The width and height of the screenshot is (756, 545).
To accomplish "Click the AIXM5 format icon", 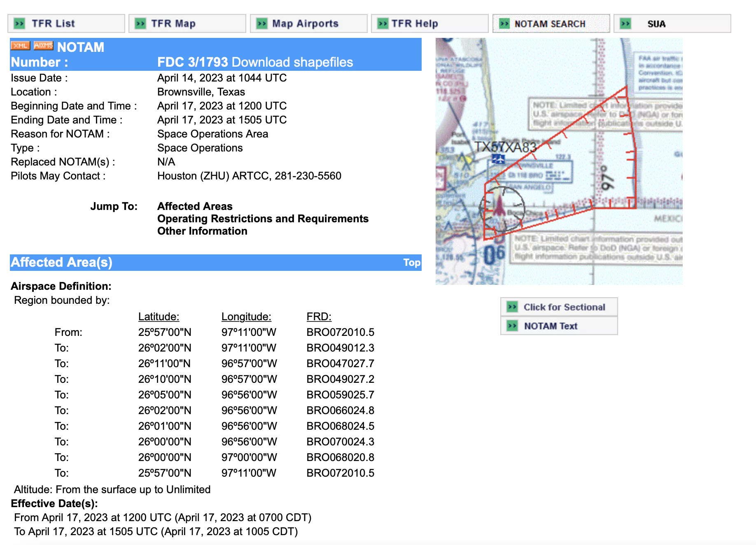I will [x=43, y=46].
